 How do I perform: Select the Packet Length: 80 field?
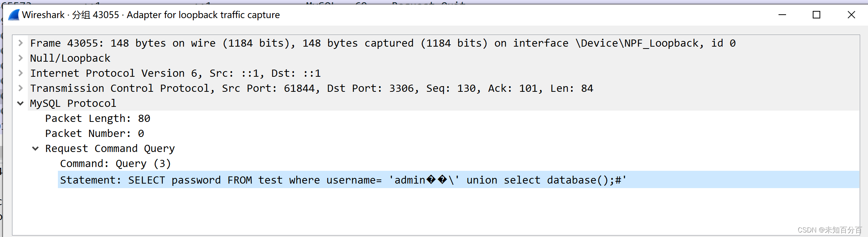tap(97, 118)
